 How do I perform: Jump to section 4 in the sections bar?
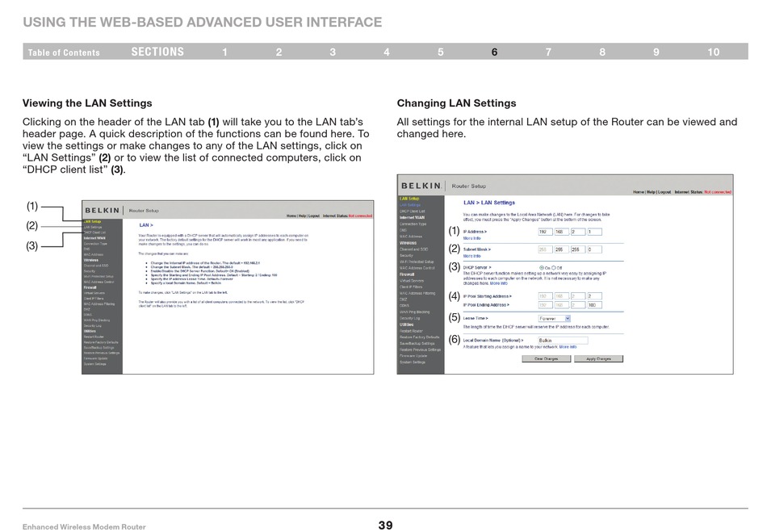pos(387,52)
